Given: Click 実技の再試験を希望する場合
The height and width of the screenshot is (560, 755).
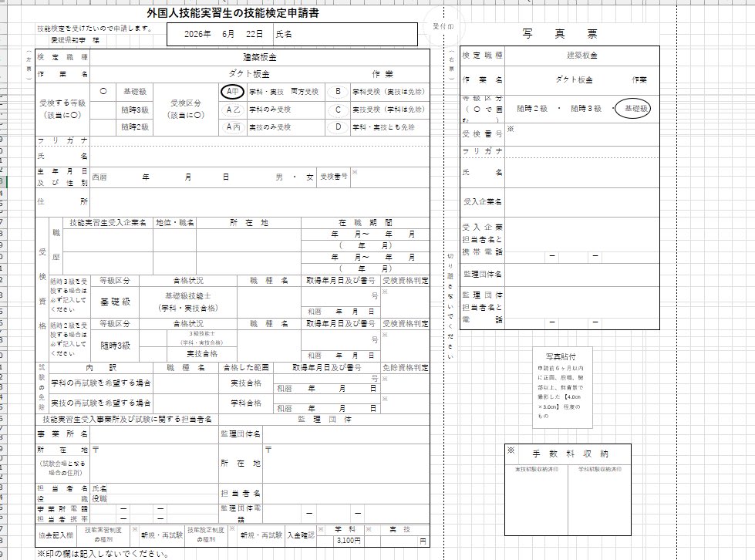Looking at the screenshot, I should pos(101,403).
